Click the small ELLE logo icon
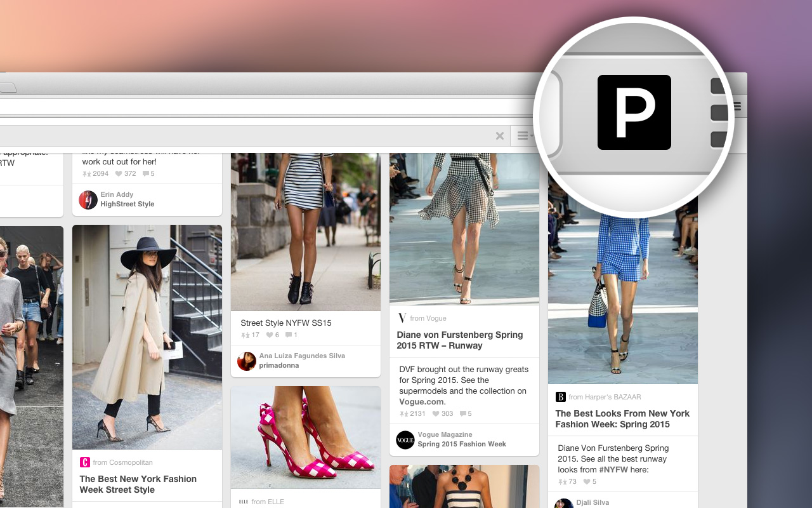 pos(244,502)
